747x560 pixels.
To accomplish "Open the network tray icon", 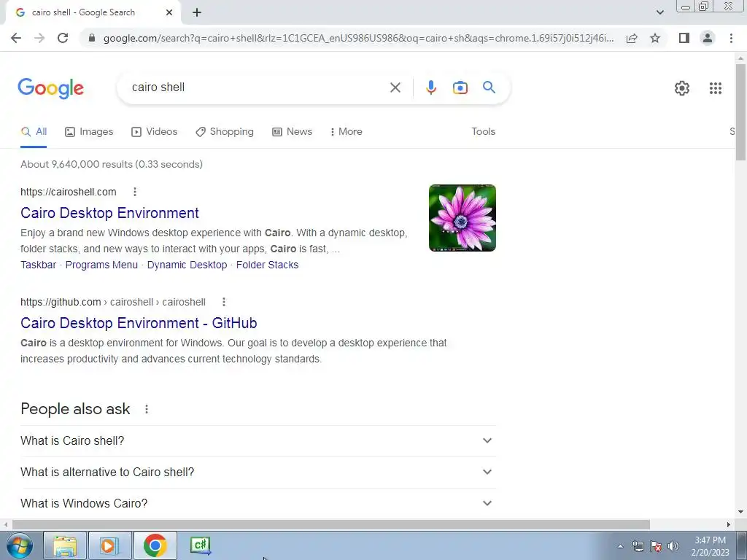I will point(638,546).
